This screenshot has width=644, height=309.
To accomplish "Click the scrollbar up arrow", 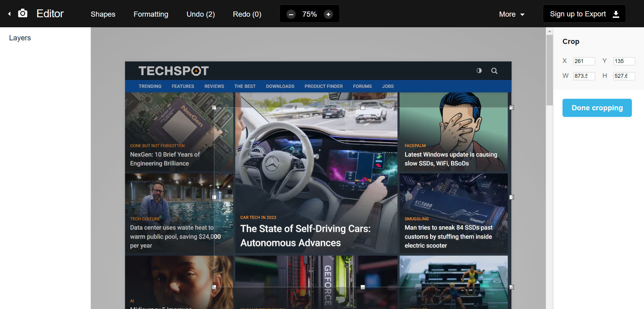I will pos(549,32).
